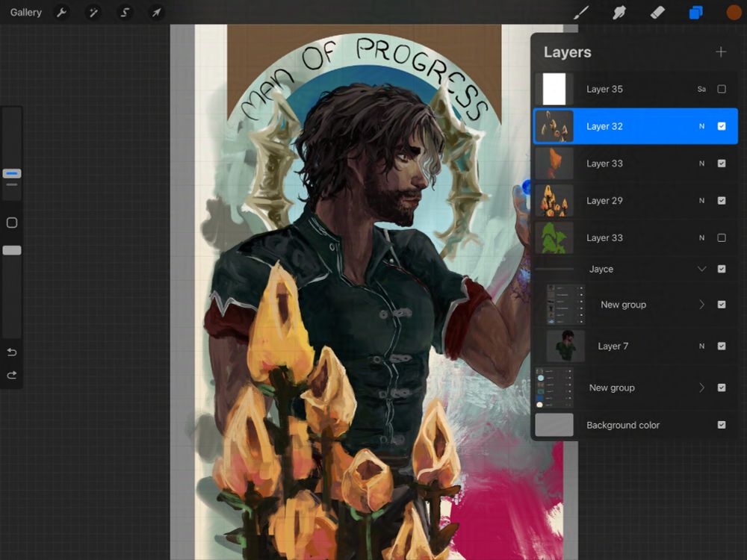Open blend mode N for Layer 29
This screenshot has height=560, width=747.
click(701, 200)
